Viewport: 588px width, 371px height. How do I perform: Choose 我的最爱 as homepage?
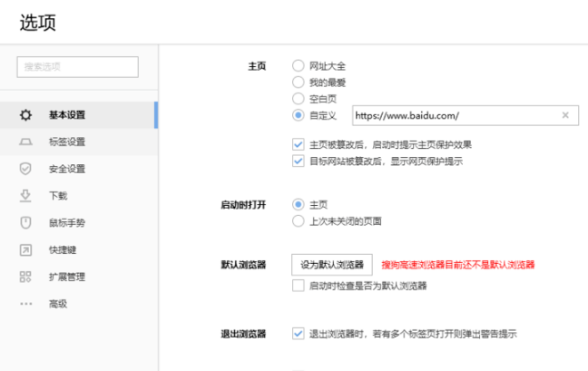click(298, 83)
